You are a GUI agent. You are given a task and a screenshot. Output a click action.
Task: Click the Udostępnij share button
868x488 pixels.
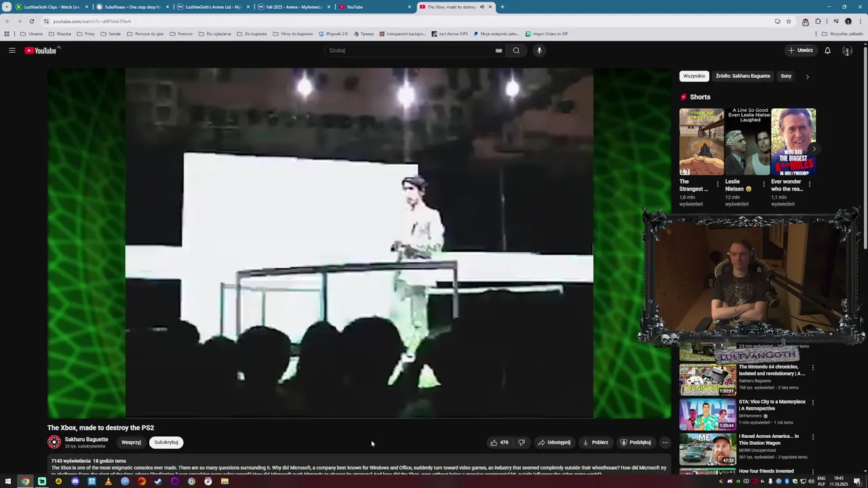[554, 443]
